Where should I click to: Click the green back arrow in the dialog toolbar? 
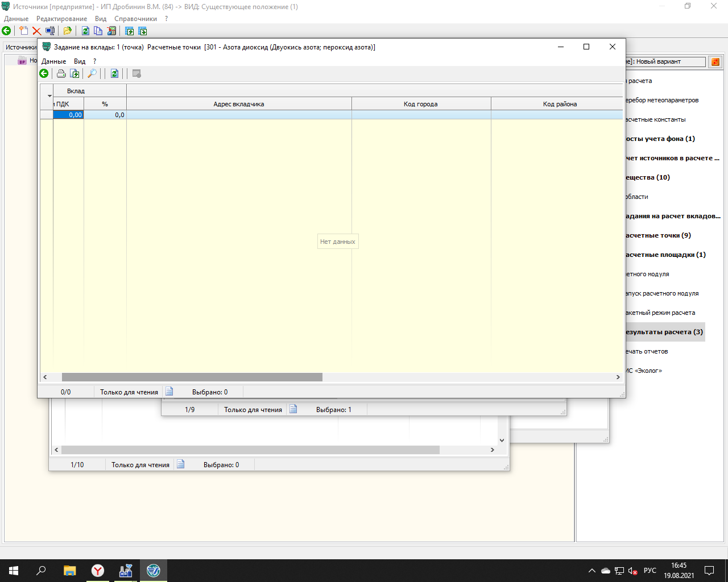point(44,74)
